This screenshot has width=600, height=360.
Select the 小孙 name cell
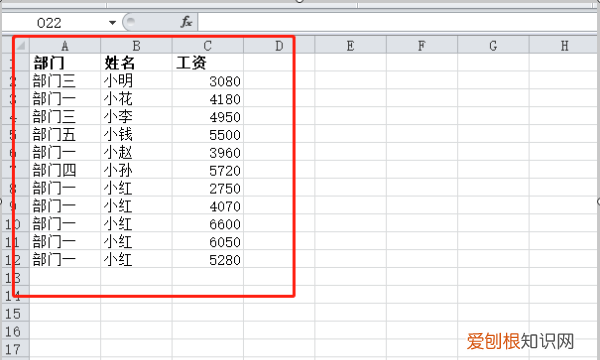(x=136, y=170)
